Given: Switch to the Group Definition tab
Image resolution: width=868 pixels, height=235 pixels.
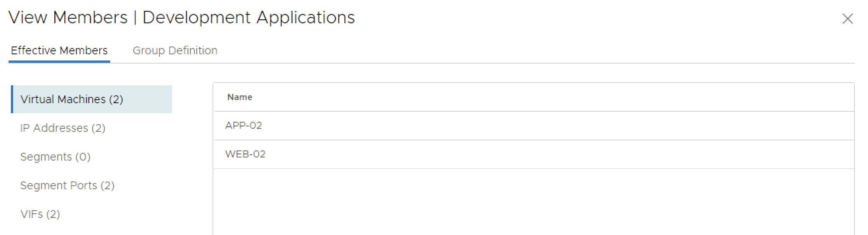Looking at the screenshot, I should coord(175,51).
